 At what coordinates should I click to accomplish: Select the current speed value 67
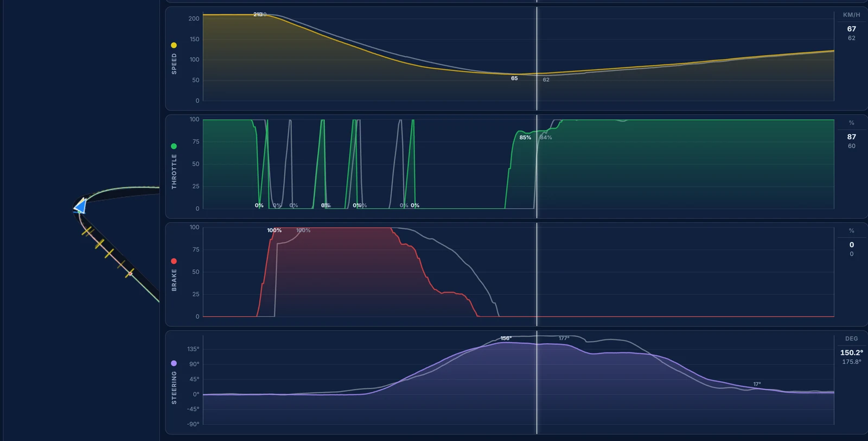[x=851, y=29]
